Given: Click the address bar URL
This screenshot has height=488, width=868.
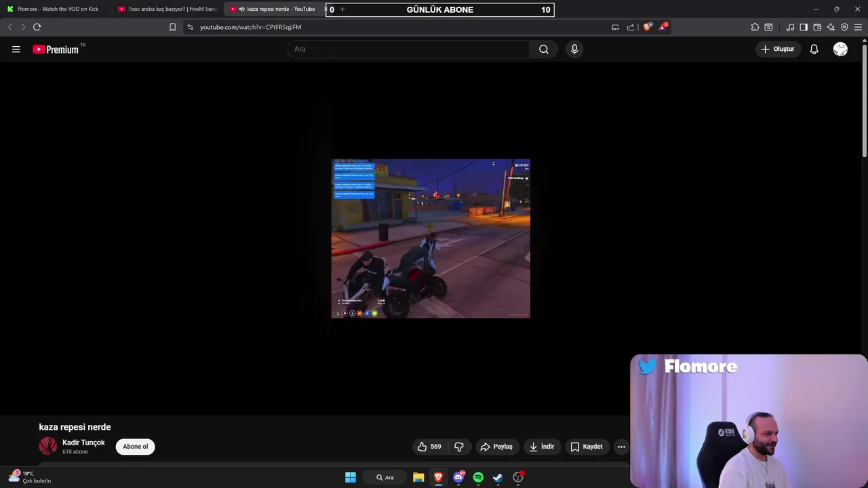Looking at the screenshot, I should (250, 27).
